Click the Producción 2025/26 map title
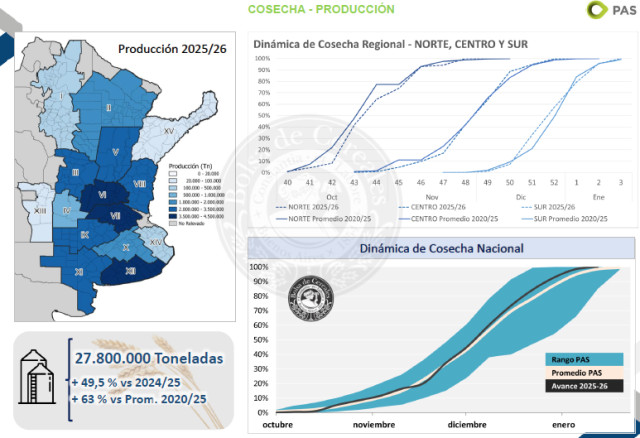This screenshot has width=640, height=438. tap(167, 49)
